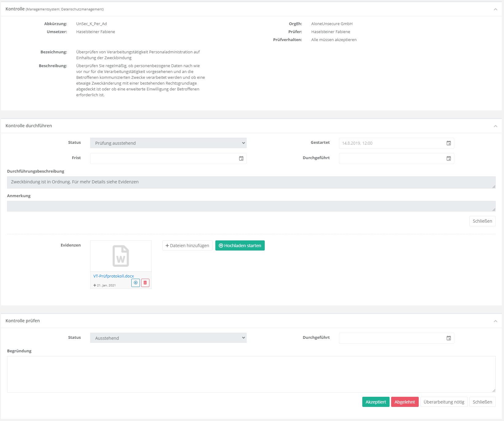Open the Ausstehend status dropdown
The image size is (504, 421).
pyautogui.click(x=168, y=338)
